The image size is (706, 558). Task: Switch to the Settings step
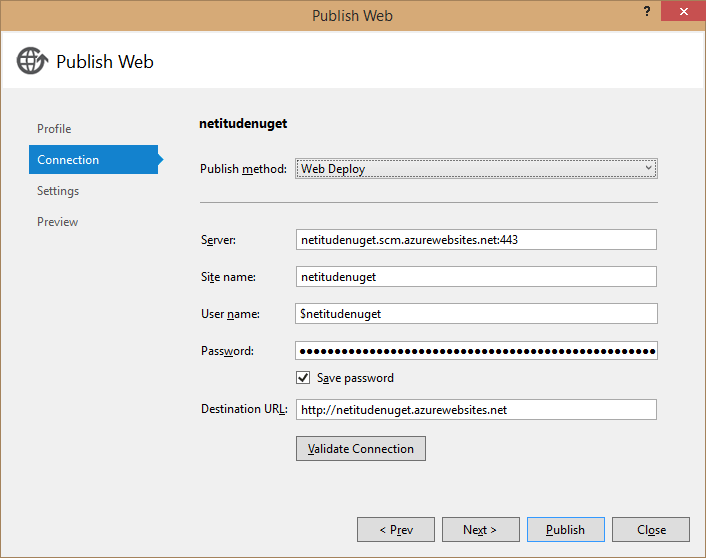click(58, 191)
